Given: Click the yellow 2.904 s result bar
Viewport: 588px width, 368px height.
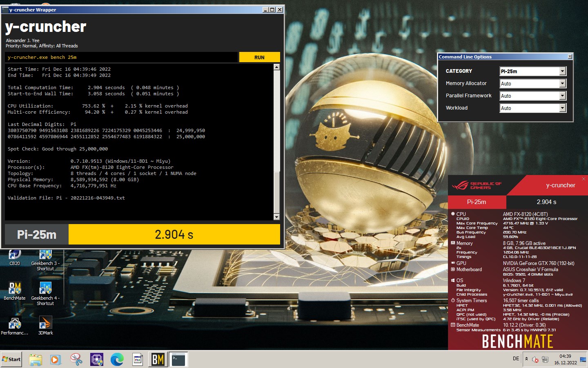Looking at the screenshot, I should pyautogui.click(x=174, y=234).
